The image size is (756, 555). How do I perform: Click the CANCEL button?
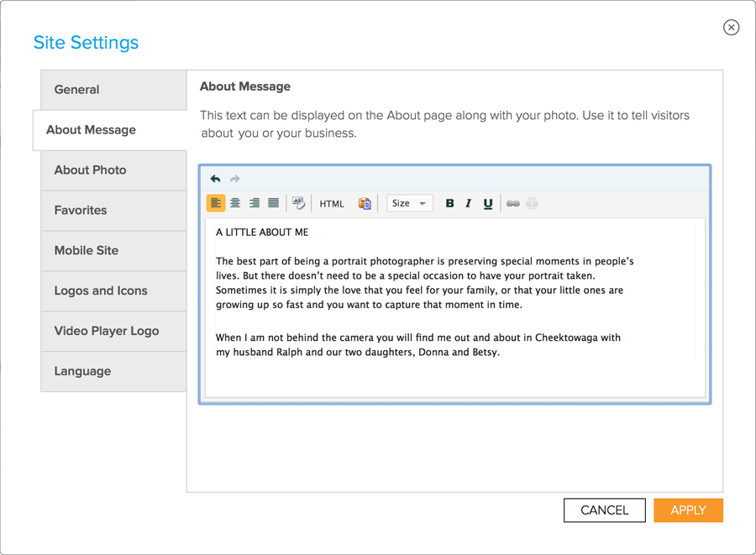pyautogui.click(x=605, y=510)
